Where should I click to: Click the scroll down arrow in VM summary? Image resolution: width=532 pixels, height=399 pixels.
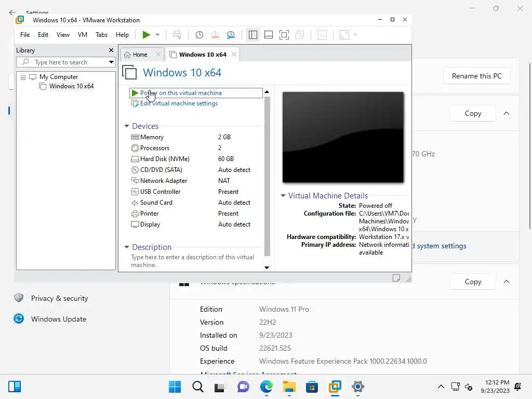[267, 268]
